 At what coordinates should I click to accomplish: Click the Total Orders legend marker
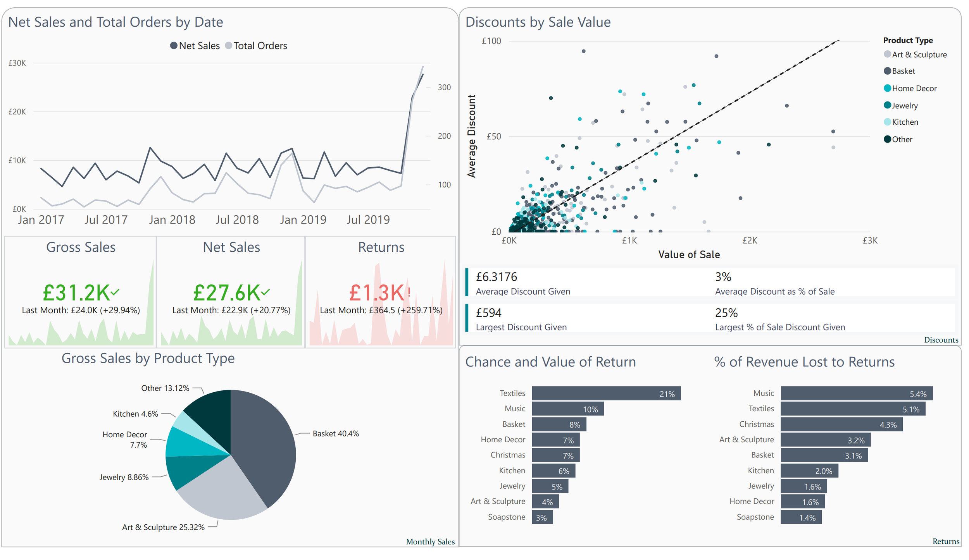pyautogui.click(x=229, y=46)
